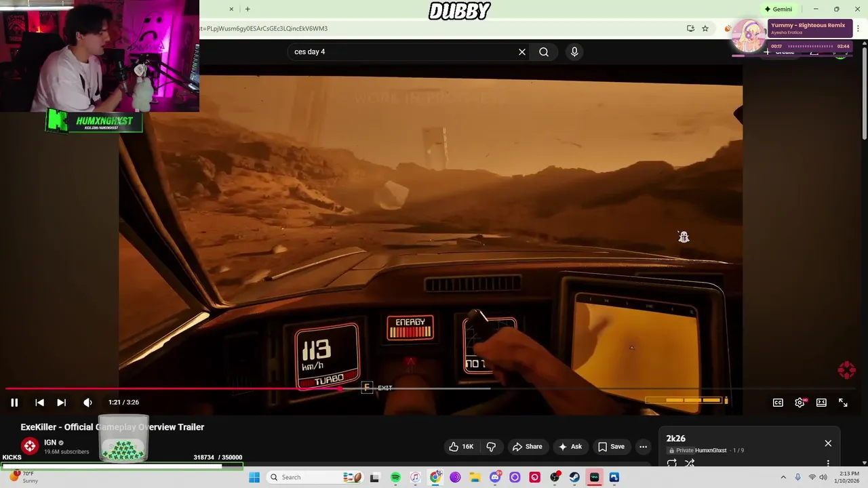Click the Windows taskbar search box
The height and width of the screenshot is (488, 868).
[315, 477]
